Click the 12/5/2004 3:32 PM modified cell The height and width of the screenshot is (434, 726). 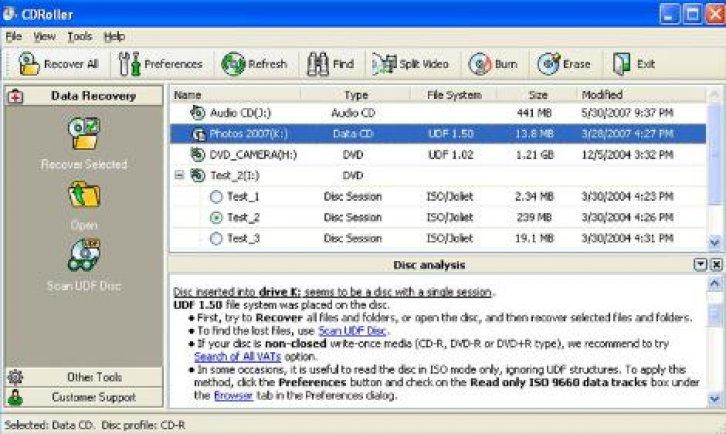[627, 155]
